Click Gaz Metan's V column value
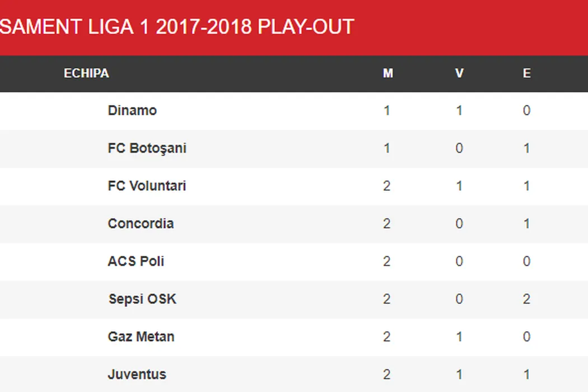The width and height of the screenshot is (588, 392). point(459,337)
